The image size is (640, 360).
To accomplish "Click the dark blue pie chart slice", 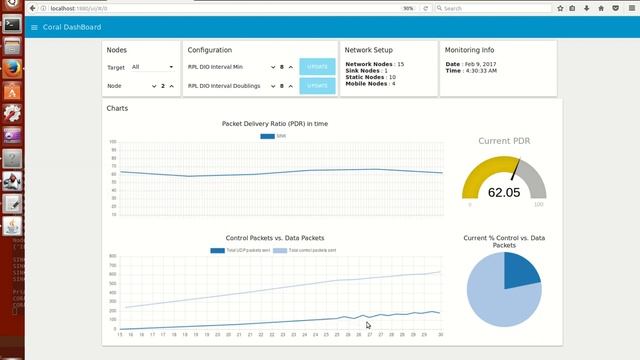I will (x=519, y=271).
